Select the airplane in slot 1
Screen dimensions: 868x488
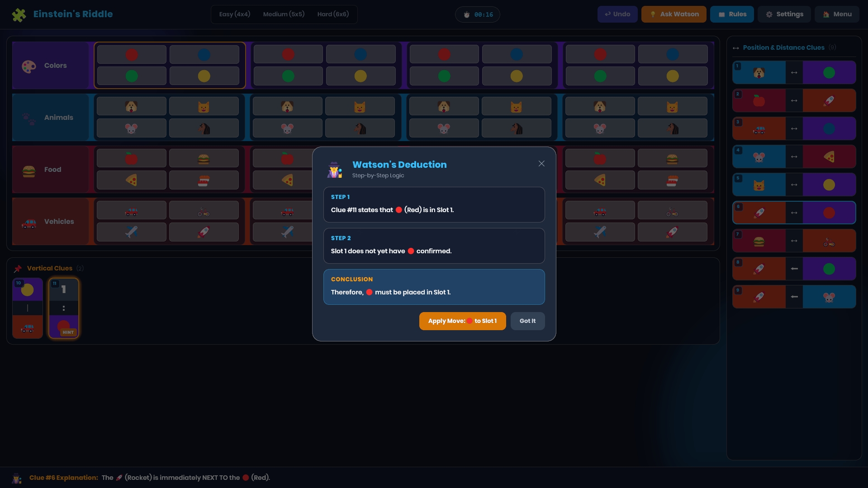pos(131,232)
